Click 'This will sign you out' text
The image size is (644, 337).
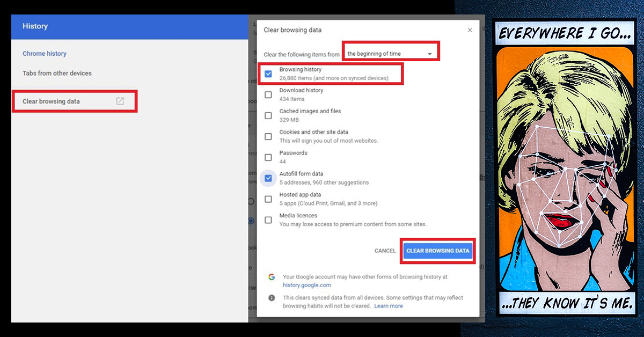pyautogui.click(x=328, y=141)
